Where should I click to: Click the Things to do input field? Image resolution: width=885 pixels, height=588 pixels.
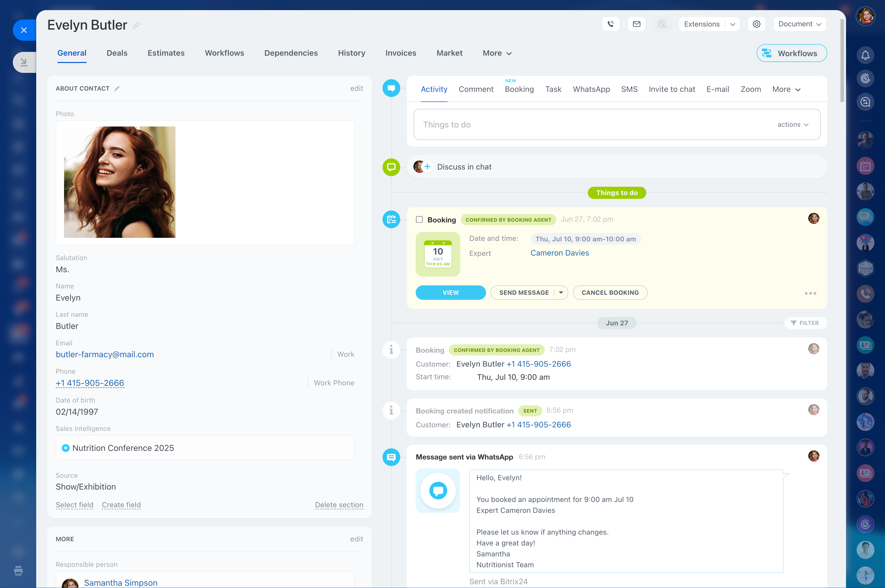coord(525,124)
